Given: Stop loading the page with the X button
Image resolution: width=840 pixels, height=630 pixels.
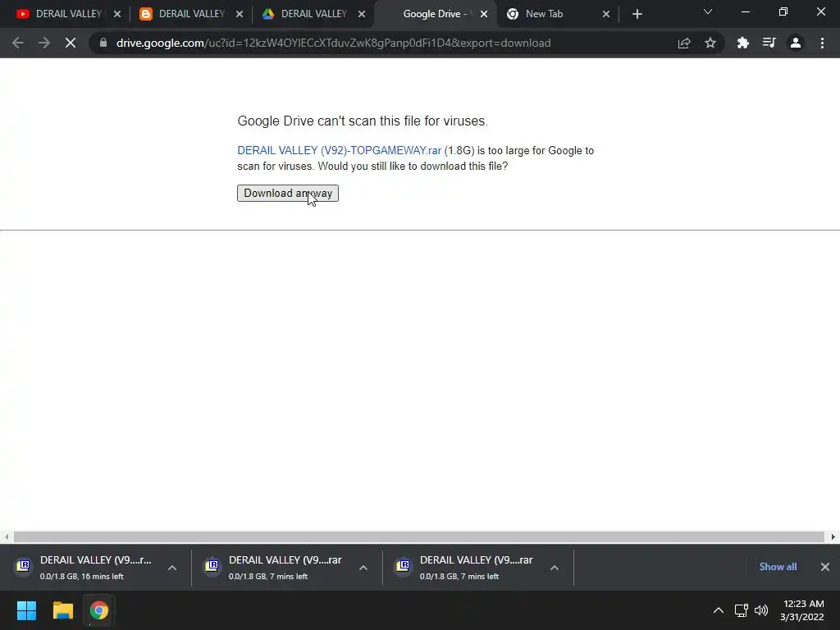Looking at the screenshot, I should [x=71, y=43].
